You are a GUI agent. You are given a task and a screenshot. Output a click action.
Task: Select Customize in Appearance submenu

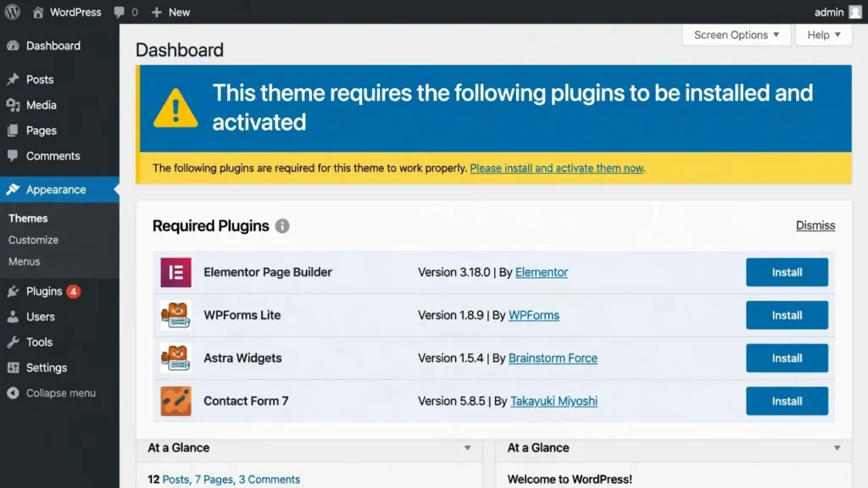33,240
